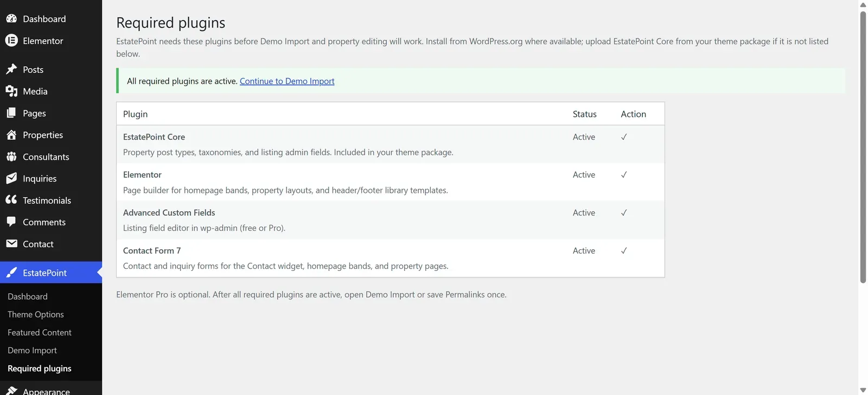Click Active status for Elementor
The height and width of the screenshot is (395, 868).
coord(584,174)
